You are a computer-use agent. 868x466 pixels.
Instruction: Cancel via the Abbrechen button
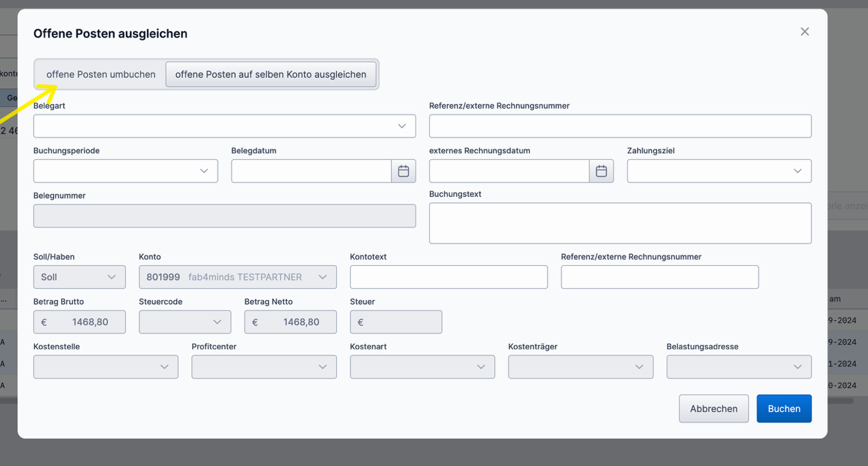point(714,408)
